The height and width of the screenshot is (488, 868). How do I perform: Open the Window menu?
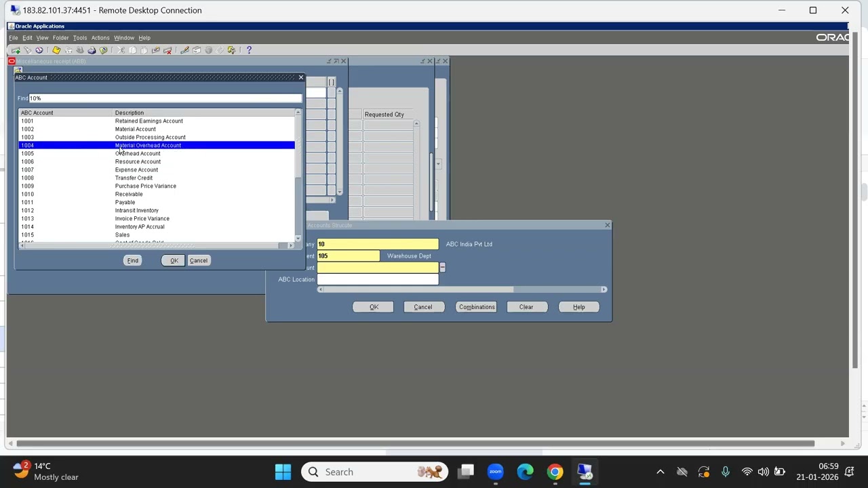coord(124,38)
